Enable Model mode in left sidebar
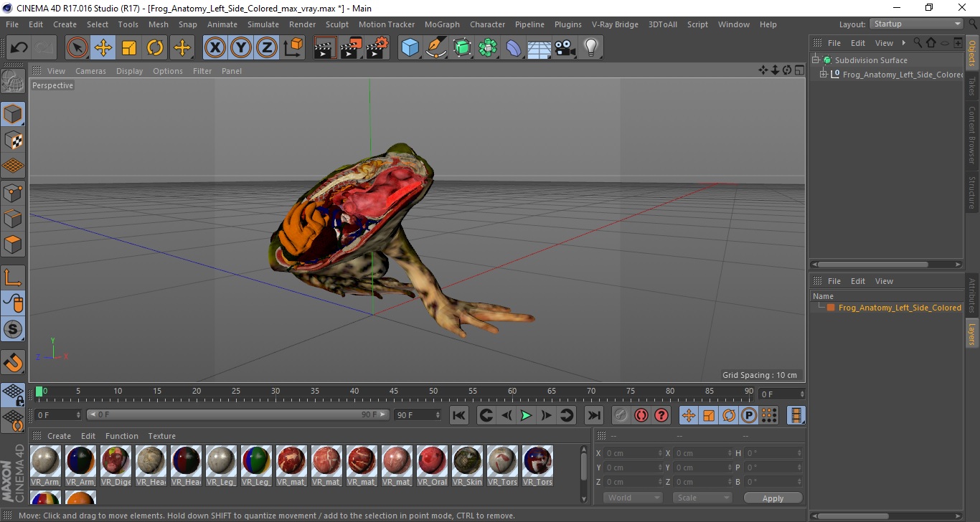980x522 pixels. pyautogui.click(x=13, y=114)
